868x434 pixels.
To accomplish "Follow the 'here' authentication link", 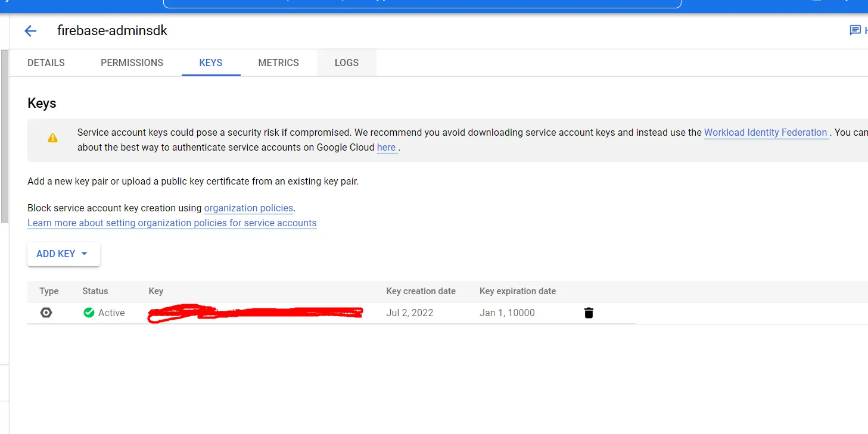I will (x=386, y=147).
